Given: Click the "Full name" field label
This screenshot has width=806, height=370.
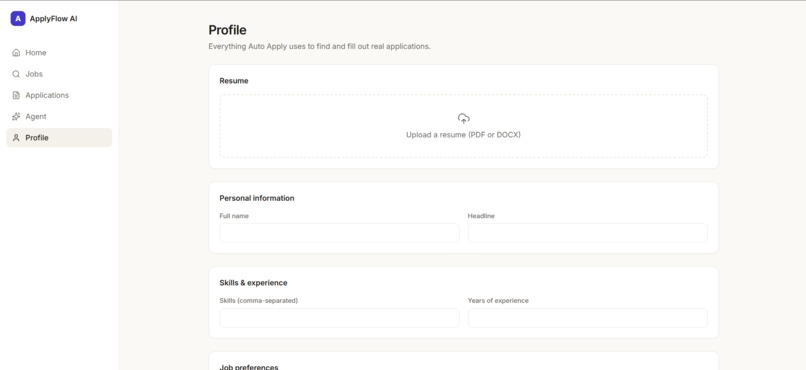Looking at the screenshot, I should [x=234, y=216].
